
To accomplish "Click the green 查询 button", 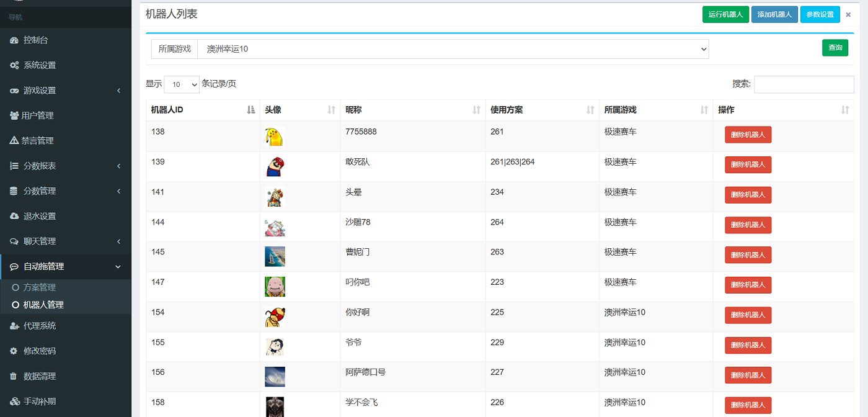I will click(x=835, y=48).
